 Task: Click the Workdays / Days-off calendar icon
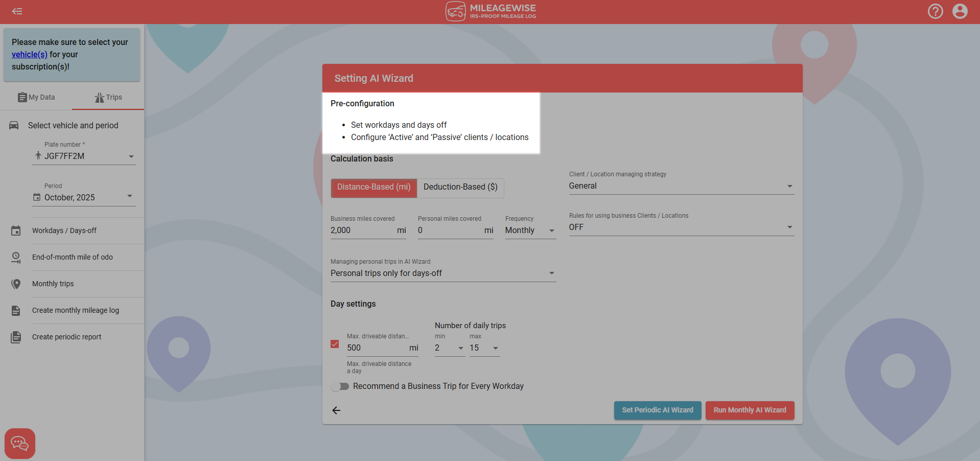(16, 231)
